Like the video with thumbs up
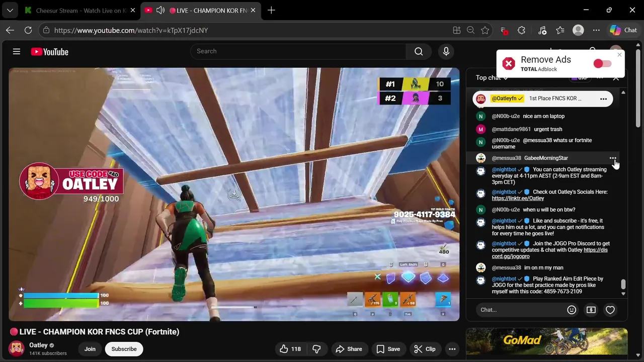Screen dimensions: 644x362 click(291, 349)
